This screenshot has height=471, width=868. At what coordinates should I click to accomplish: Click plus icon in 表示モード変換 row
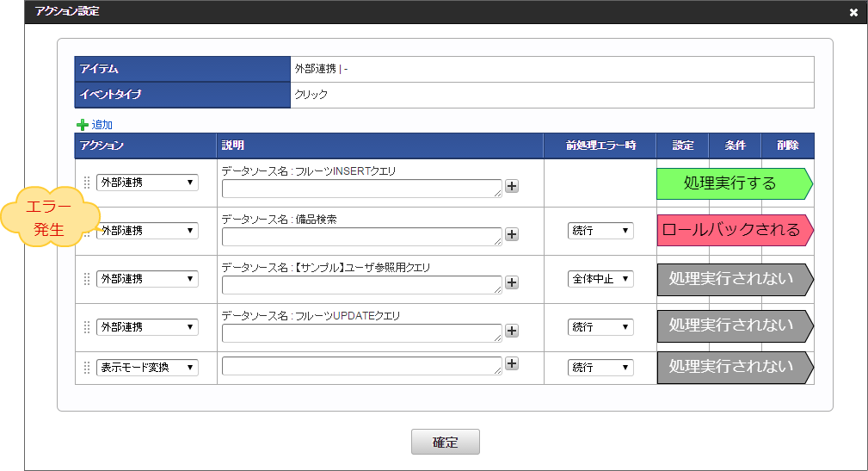tap(511, 363)
